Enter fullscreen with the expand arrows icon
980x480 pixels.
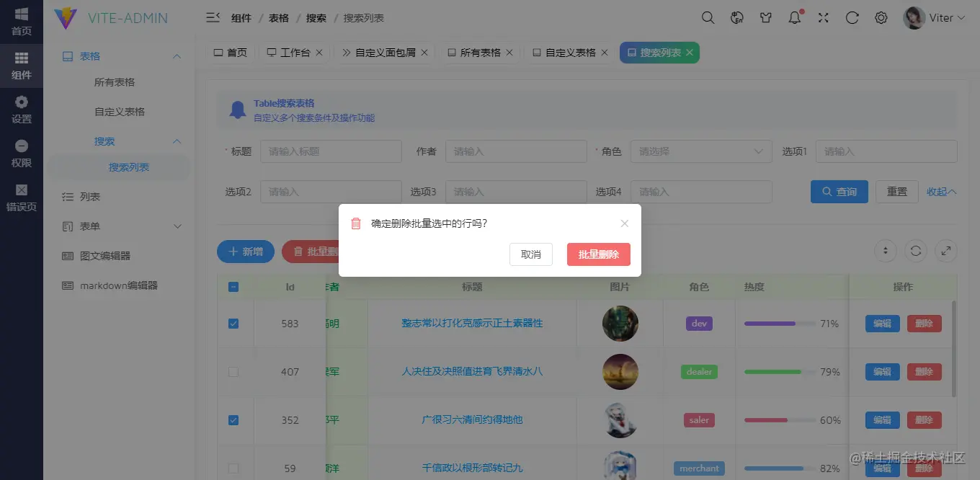point(823,17)
